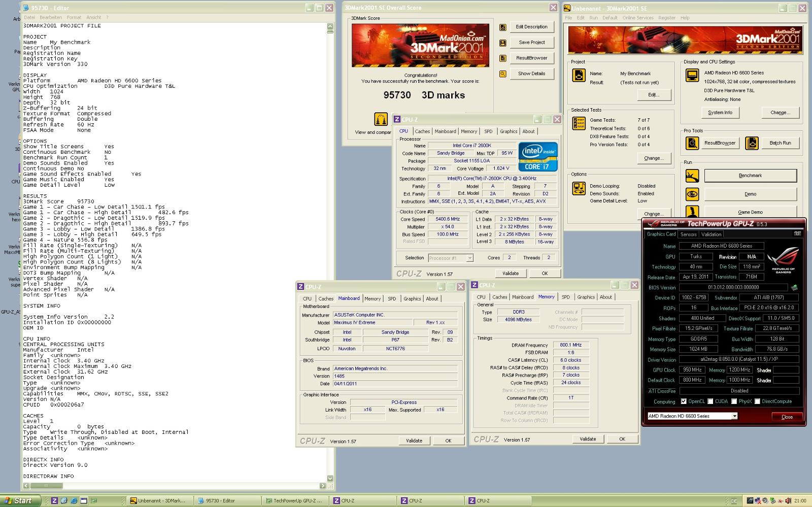The height and width of the screenshot is (507, 812).
Task: Click the clock showing 21:00 in tray
Action: [x=800, y=501]
